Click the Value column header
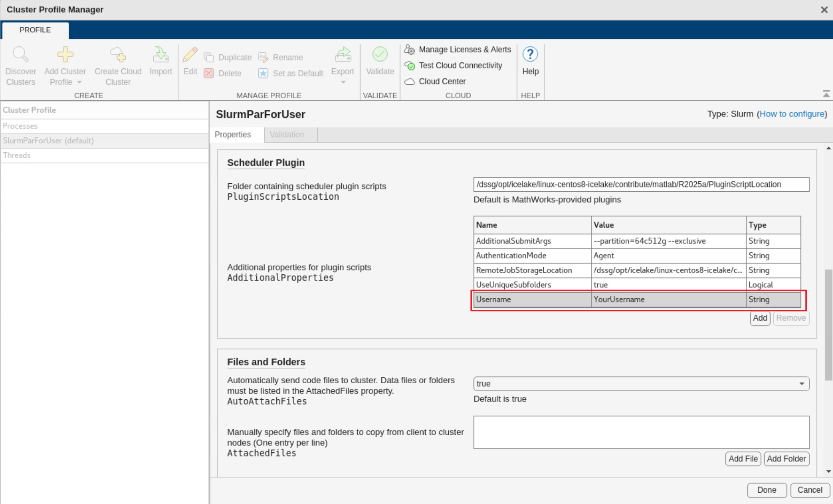Viewport: 833px width, 504px height. [x=668, y=225]
